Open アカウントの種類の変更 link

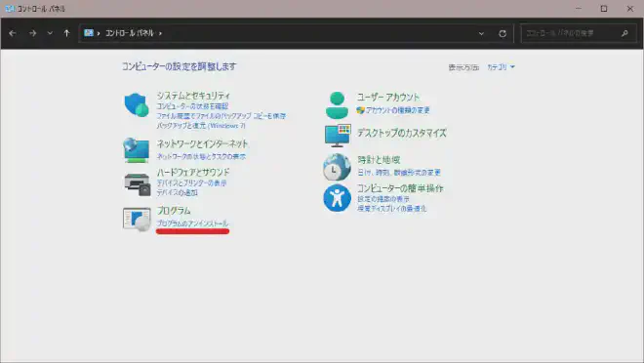coord(397,110)
